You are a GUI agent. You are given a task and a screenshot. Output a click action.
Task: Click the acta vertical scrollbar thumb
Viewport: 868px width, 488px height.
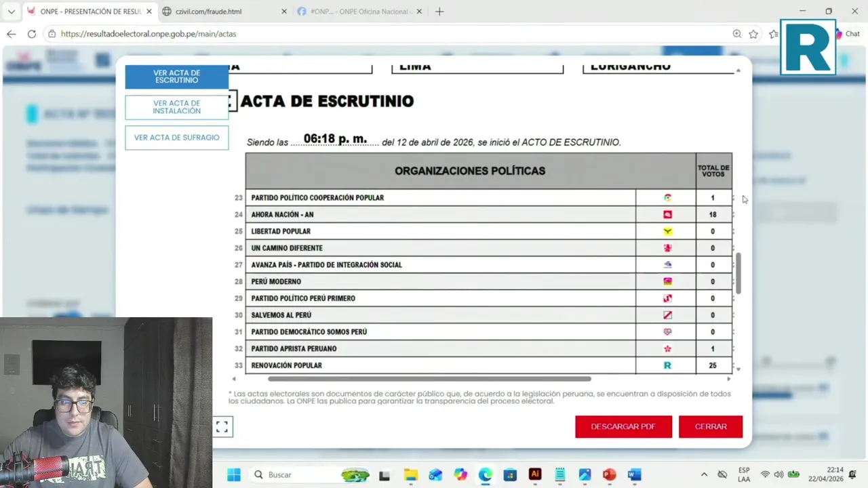tap(738, 273)
